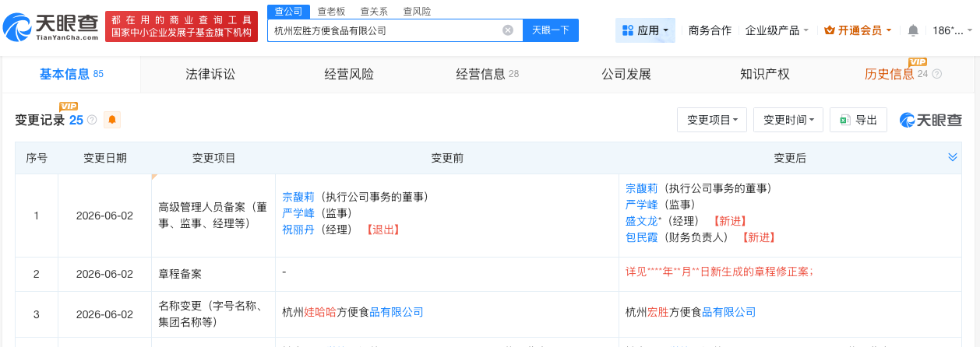Clear the search box with X icon

[508, 30]
